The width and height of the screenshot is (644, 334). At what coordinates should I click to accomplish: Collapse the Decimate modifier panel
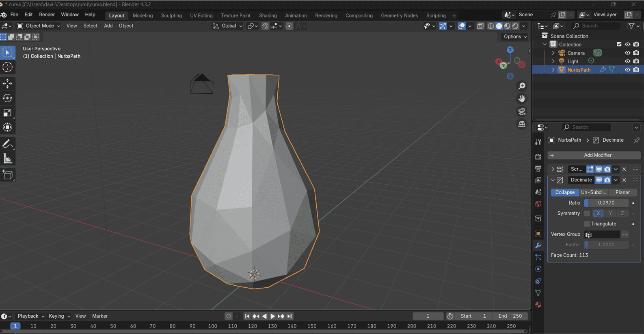(x=553, y=180)
